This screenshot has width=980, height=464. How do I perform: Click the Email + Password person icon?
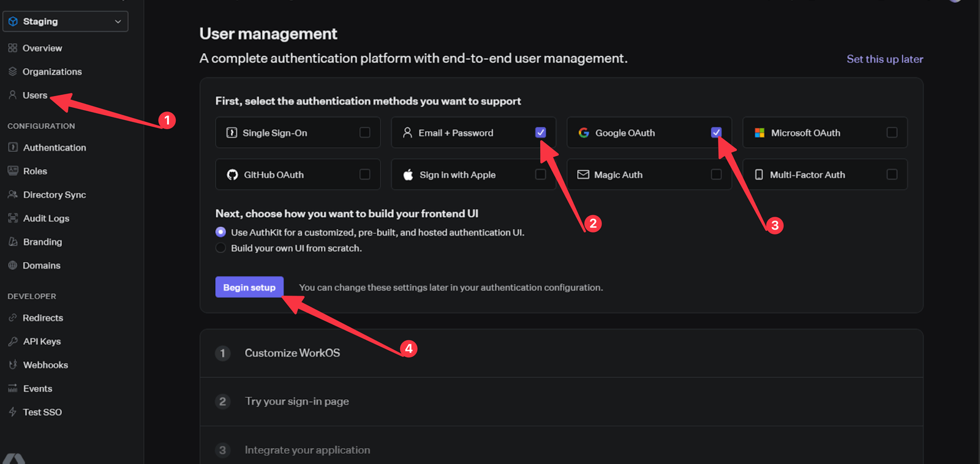pyautogui.click(x=407, y=133)
